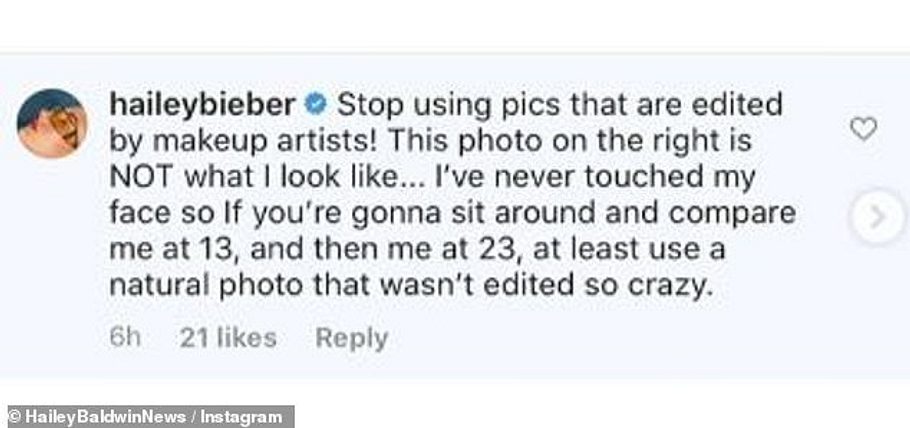The image size is (910, 428).
Task: Click the 6h comment timestamp
Action: click(125, 337)
